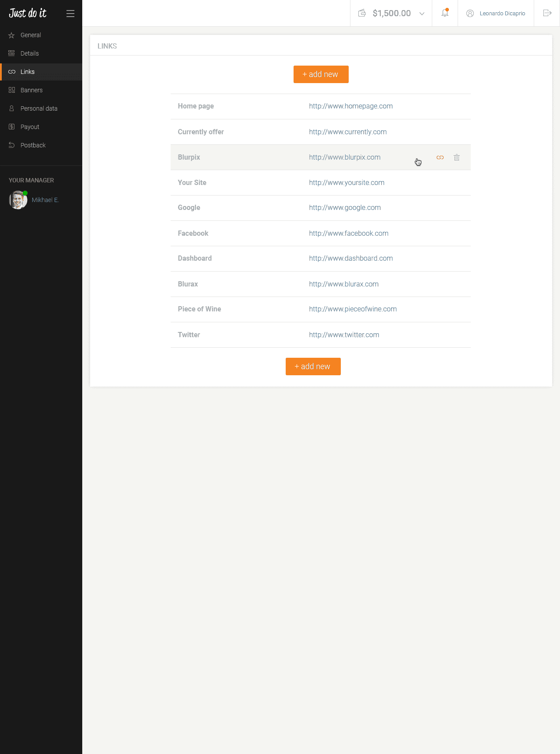Go to Banners in sidebar
Viewport: 560px width, 754px height.
[31, 90]
